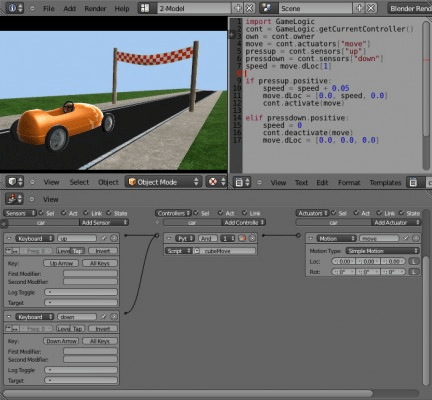Add a new screen layout with the plus beside 2-Model
The height and width of the screenshot is (400, 432).
(x=238, y=8)
